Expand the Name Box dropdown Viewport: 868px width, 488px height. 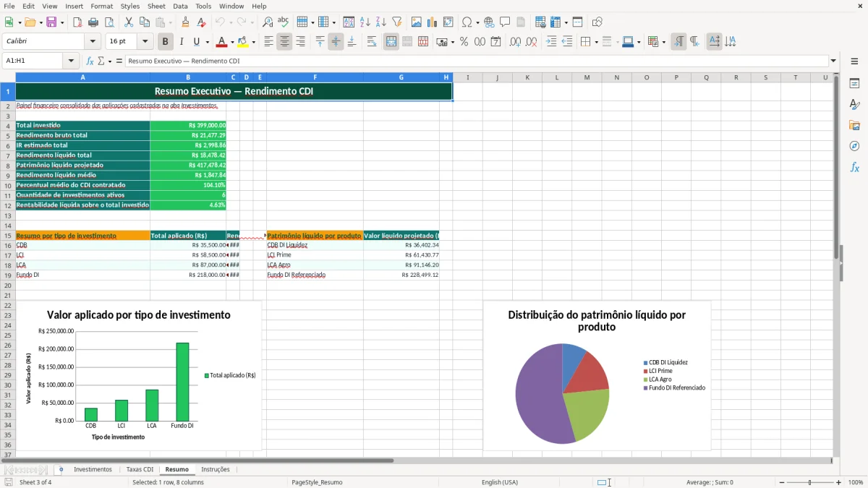click(x=71, y=61)
